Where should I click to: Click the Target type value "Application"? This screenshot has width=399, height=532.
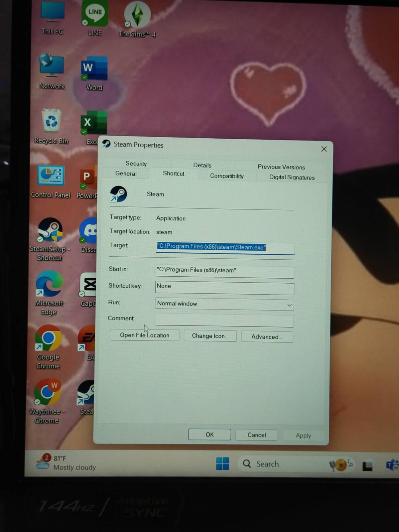[x=171, y=218]
